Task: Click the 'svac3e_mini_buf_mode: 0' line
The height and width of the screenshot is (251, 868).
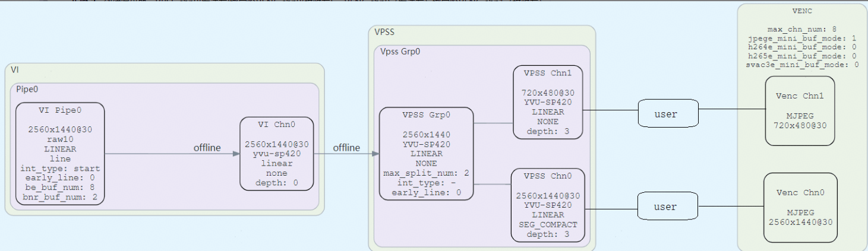Action: (802, 64)
